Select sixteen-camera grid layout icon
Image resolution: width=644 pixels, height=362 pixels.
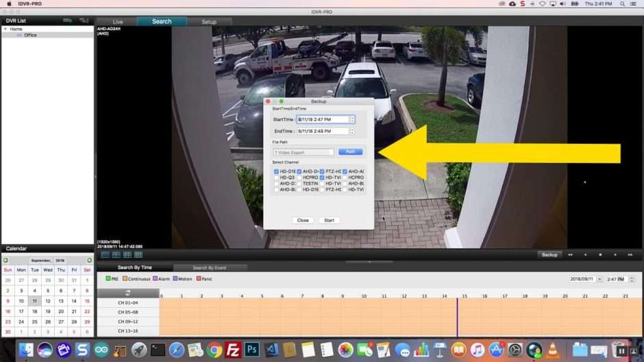pyautogui.click(x=138, y=255)
